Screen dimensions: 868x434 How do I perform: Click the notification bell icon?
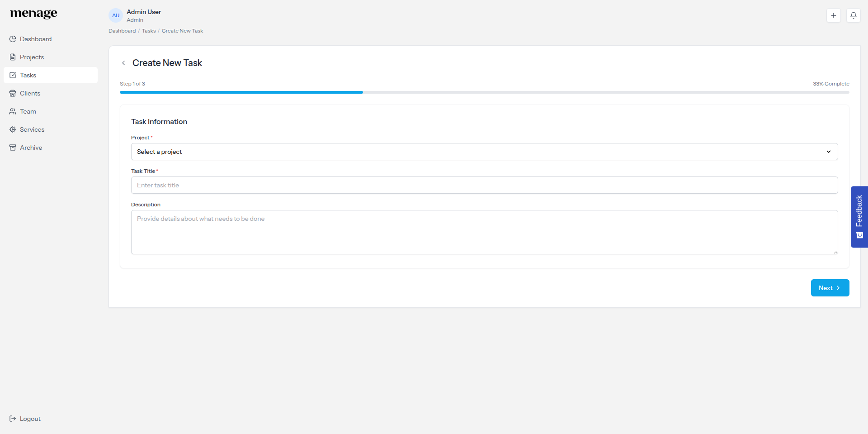(854, 15)
